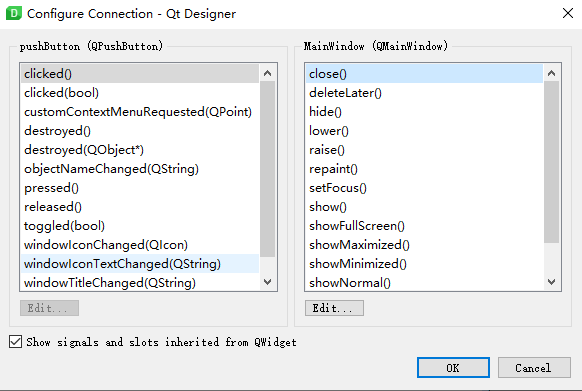Click the signals list scrollbar thumb
This screenshot has height=391, width=582.
pos(267,169)
